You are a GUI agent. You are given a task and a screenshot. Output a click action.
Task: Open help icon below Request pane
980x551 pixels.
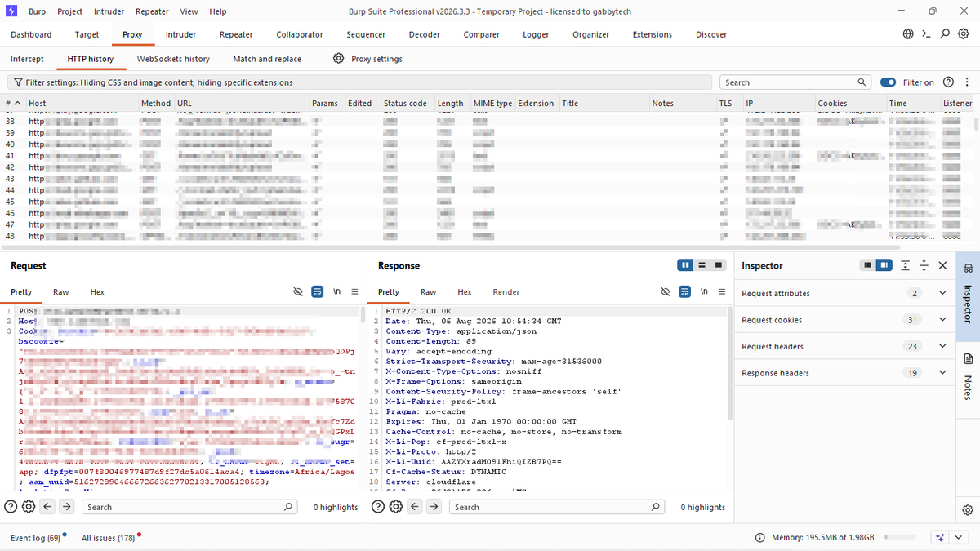(x=11, y=507)
